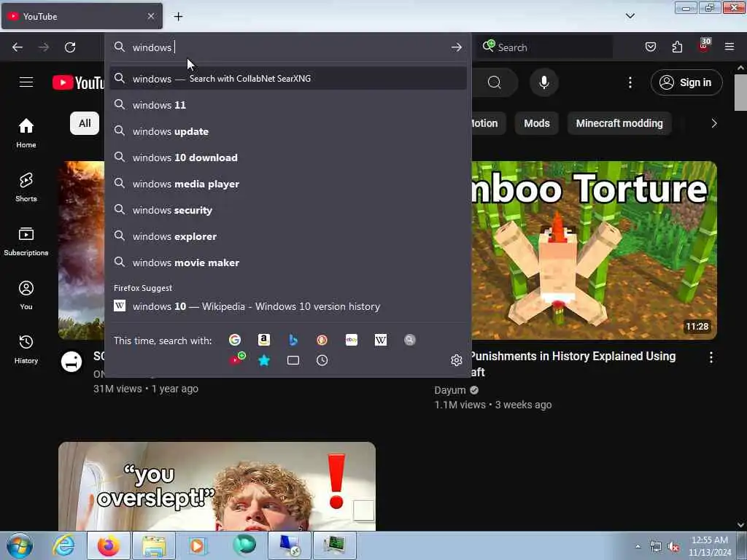Click the address bar text field
The height and width of the screenshot is (560, 747).
coord(288,47)
